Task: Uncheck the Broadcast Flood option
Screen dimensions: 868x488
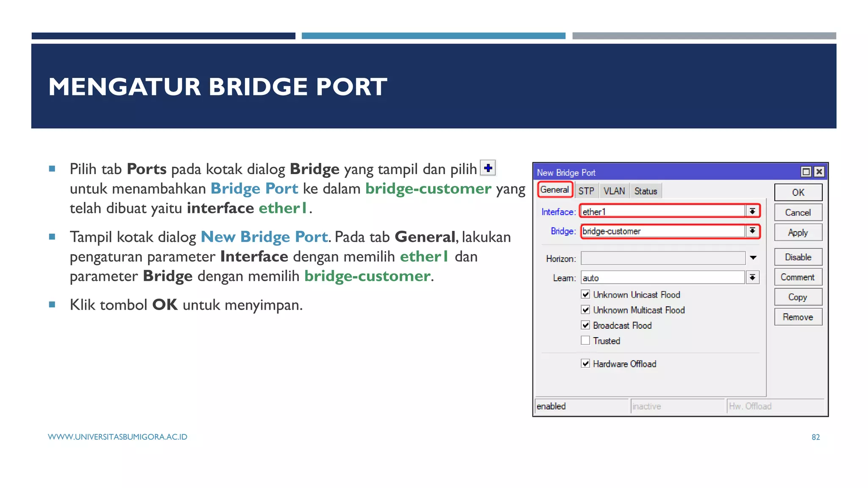Action: pyautogui.click(x=585, y=325)
